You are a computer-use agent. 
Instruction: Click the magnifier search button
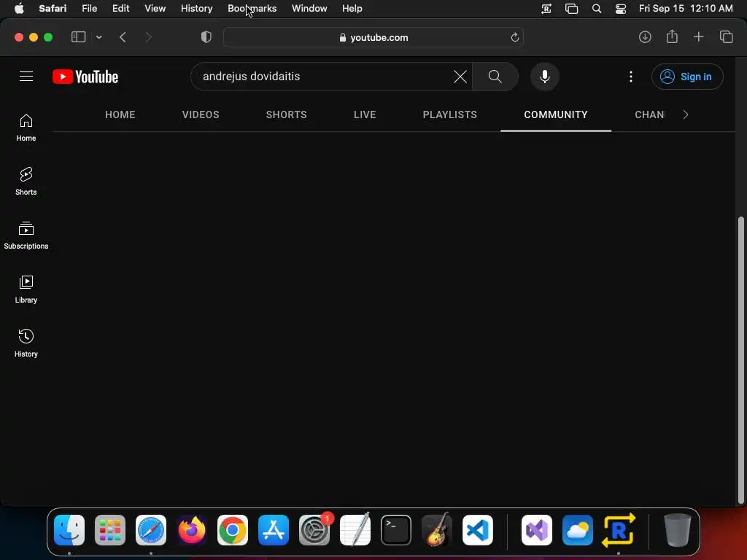tap(495, 76)
